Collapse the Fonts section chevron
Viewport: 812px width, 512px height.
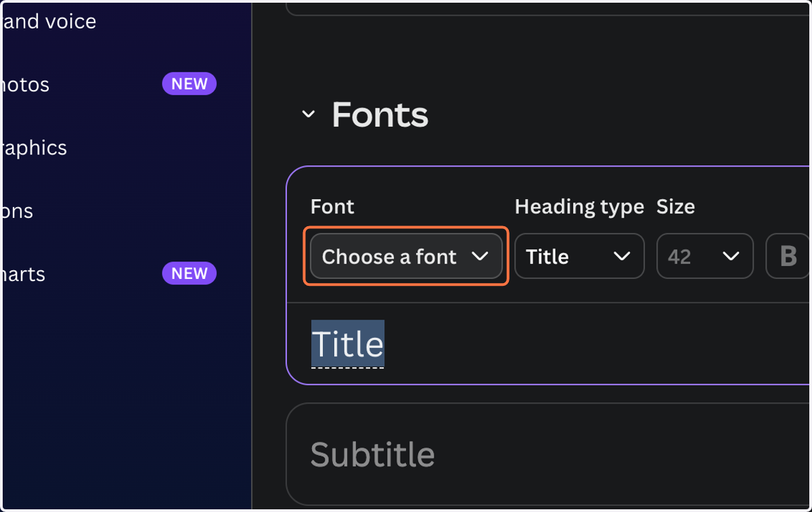308,114
